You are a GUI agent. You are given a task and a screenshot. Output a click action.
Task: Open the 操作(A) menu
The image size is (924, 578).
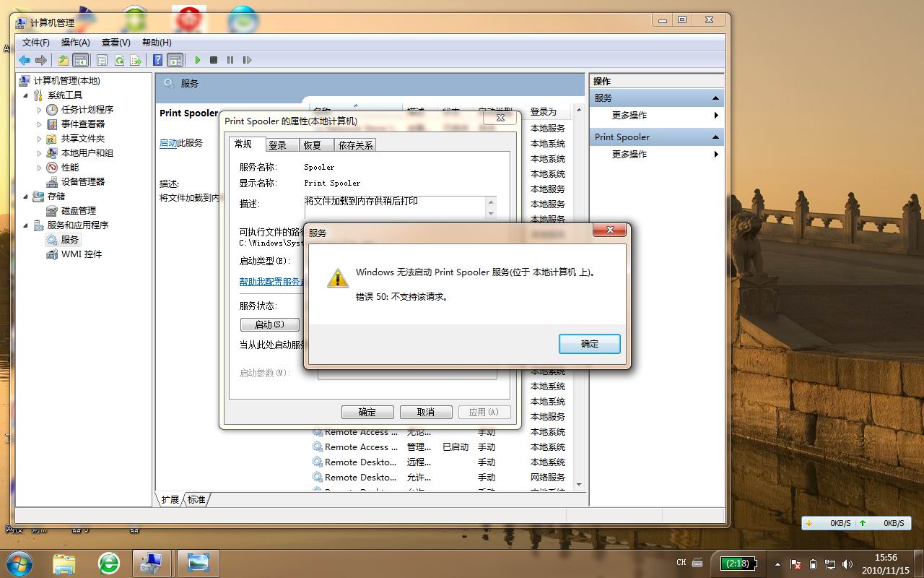tap(76, 43)
